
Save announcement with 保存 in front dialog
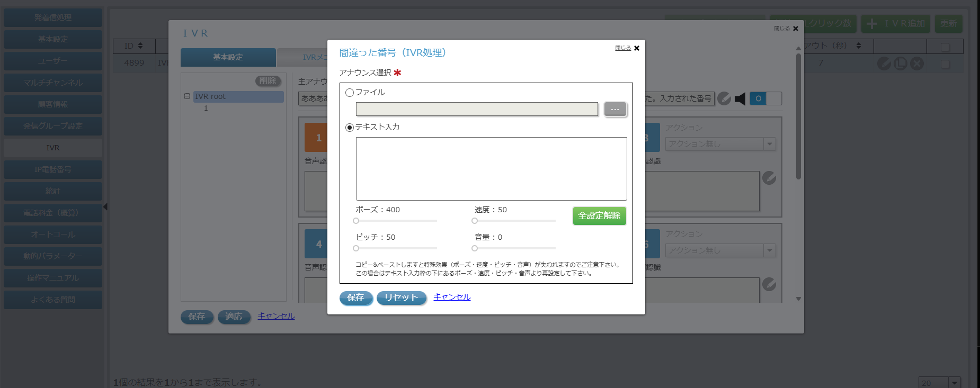point(356,298)
